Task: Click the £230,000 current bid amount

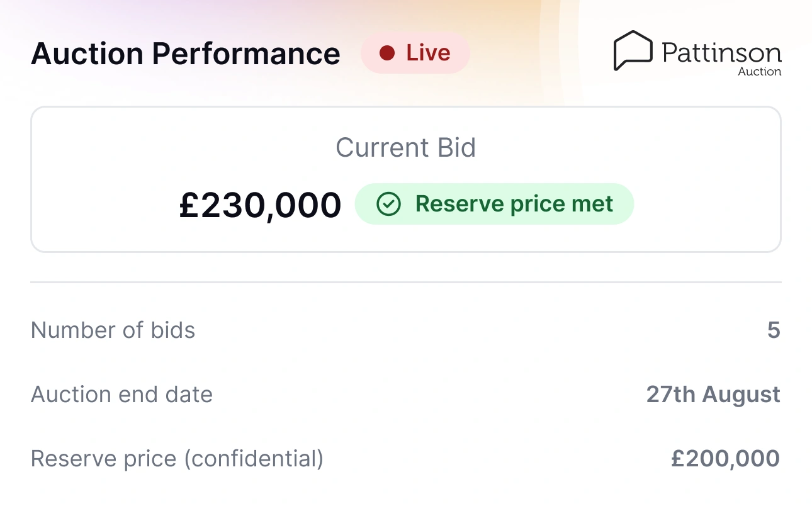Action: 261,204
